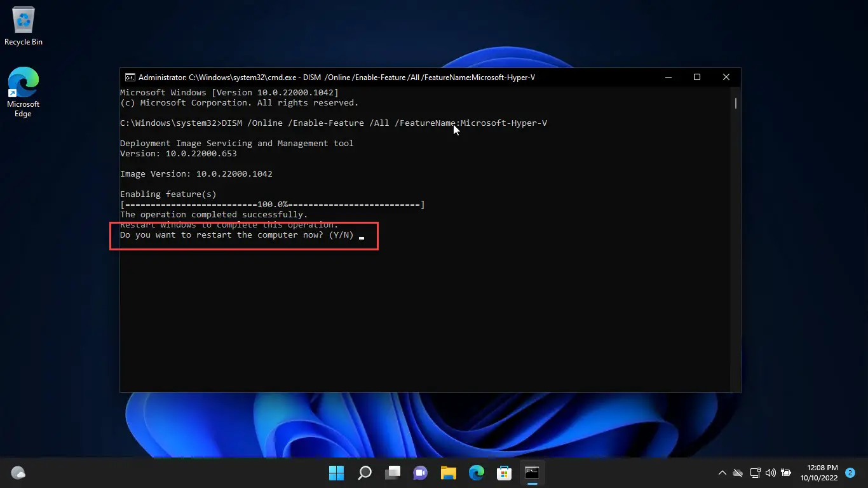Maximize the Command Prompt window
This screenshot has width=868, height=488.
click(x=697, y=78)
